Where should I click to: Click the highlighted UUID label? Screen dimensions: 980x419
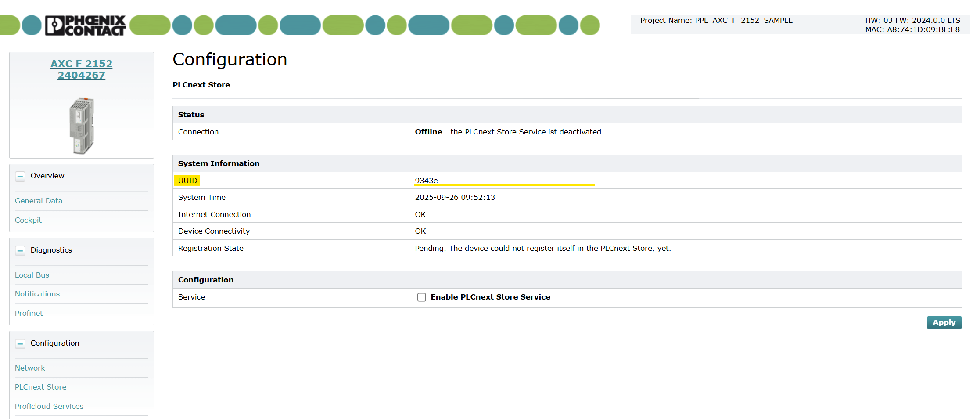point(187,181)
